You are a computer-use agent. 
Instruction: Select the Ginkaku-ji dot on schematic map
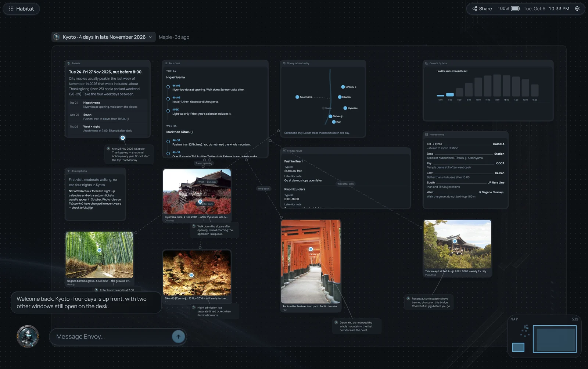(x=343, y=87)
